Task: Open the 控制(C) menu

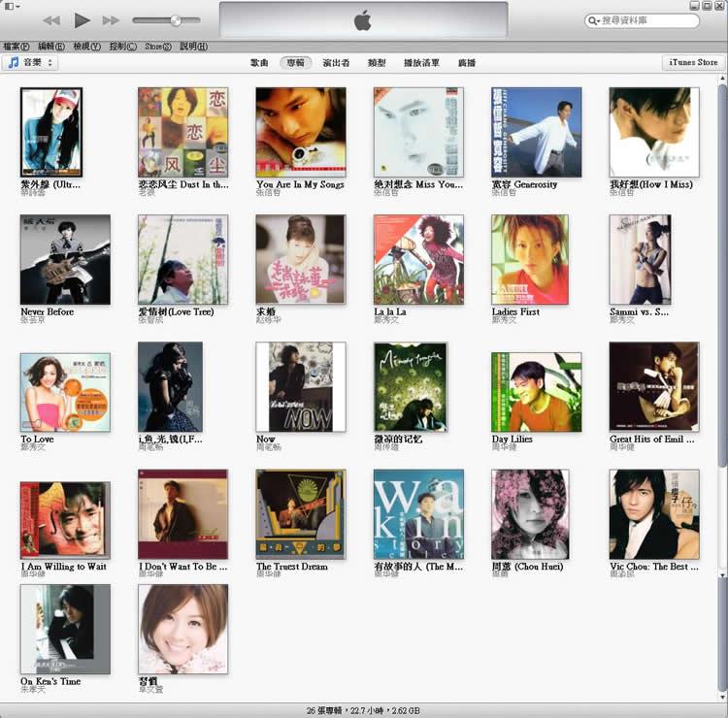Action: (x=122, y=47)
